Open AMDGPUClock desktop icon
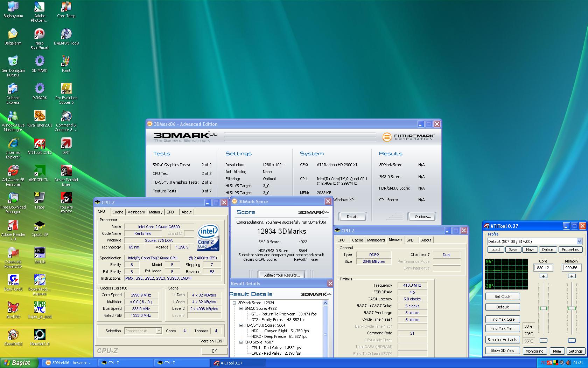This screenshot has width=588, height=368. coord(40,173)
